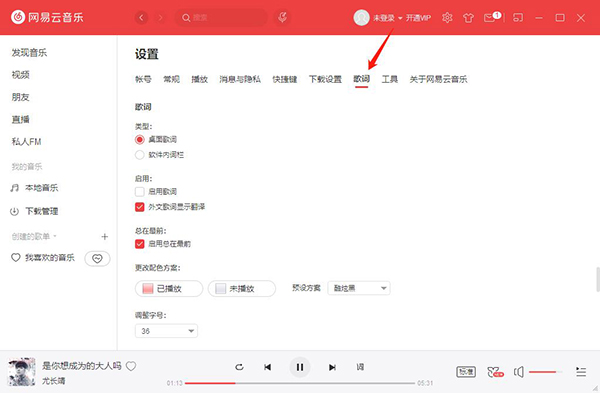Viewport: 600px width, 393px height.
Task: Click 开通VIP link
Action: coord(418,18)
